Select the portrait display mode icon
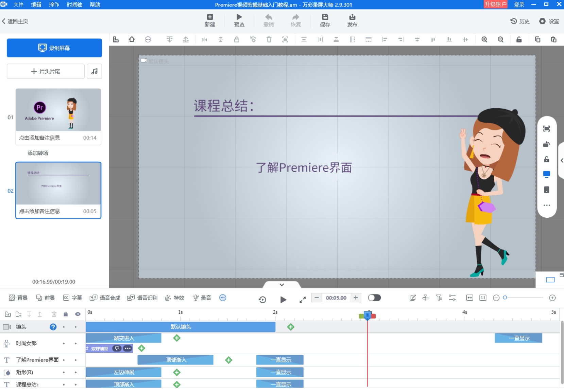Viewport: 564px width, 392px height. (x=547, y=190)
